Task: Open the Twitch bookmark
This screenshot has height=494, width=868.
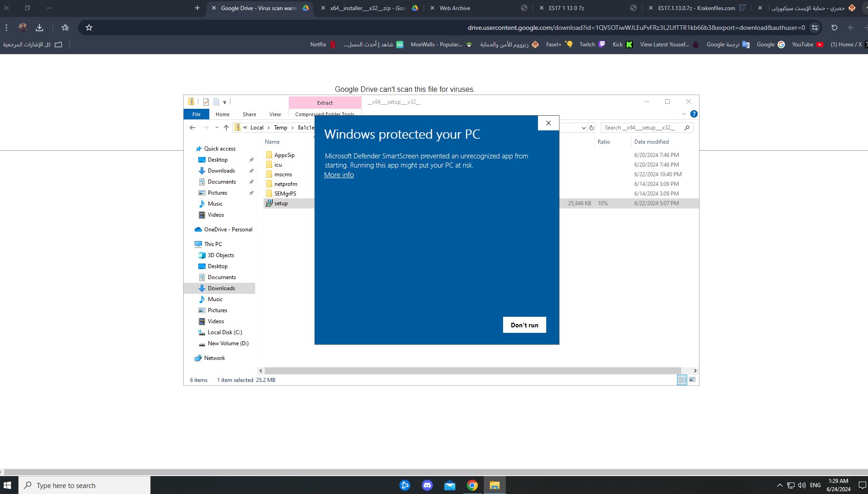Action: [592, 45]
